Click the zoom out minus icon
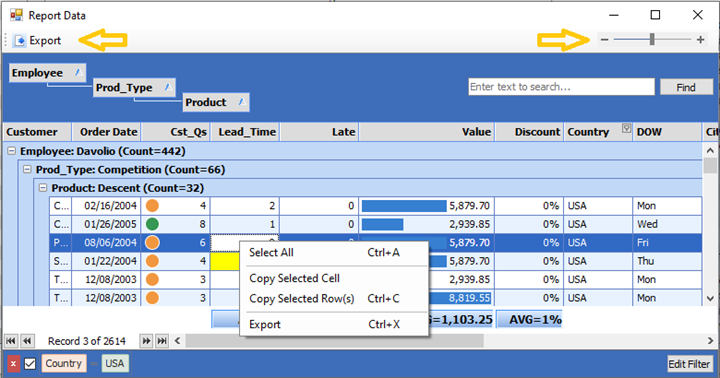 click(604, 40)
